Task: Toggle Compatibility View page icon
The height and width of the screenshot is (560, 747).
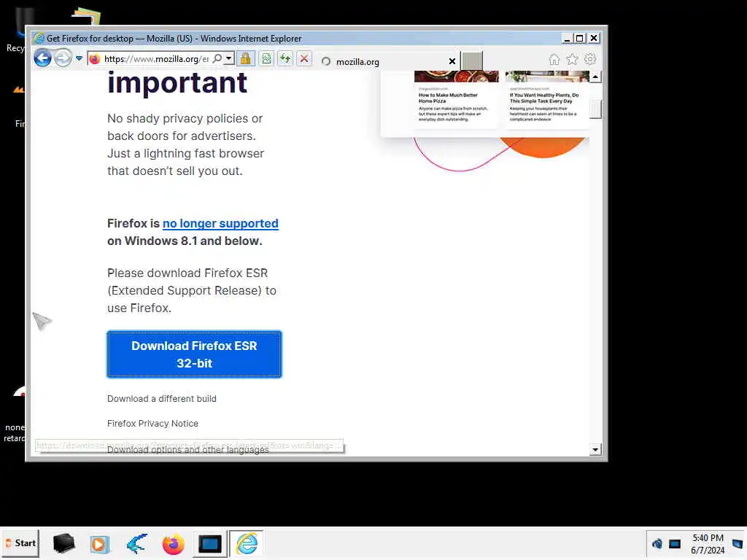Action: pos(266,58)
